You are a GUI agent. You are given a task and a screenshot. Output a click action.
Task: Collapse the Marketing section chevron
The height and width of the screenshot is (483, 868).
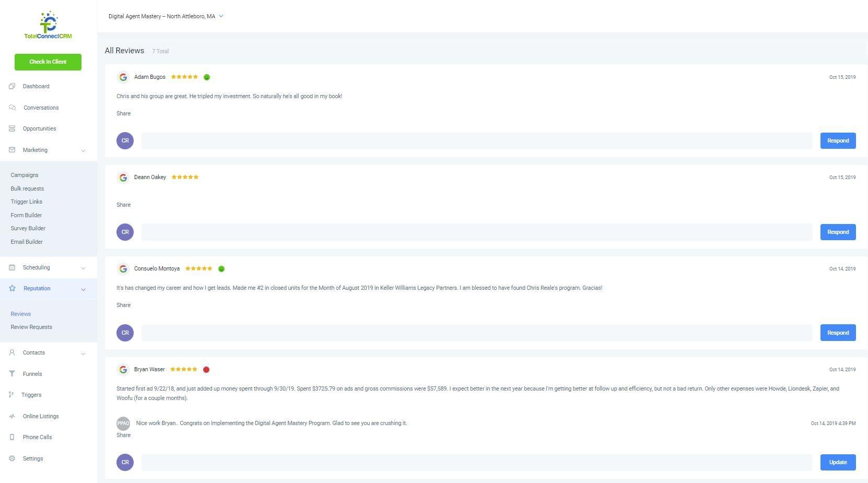point(83,150)
